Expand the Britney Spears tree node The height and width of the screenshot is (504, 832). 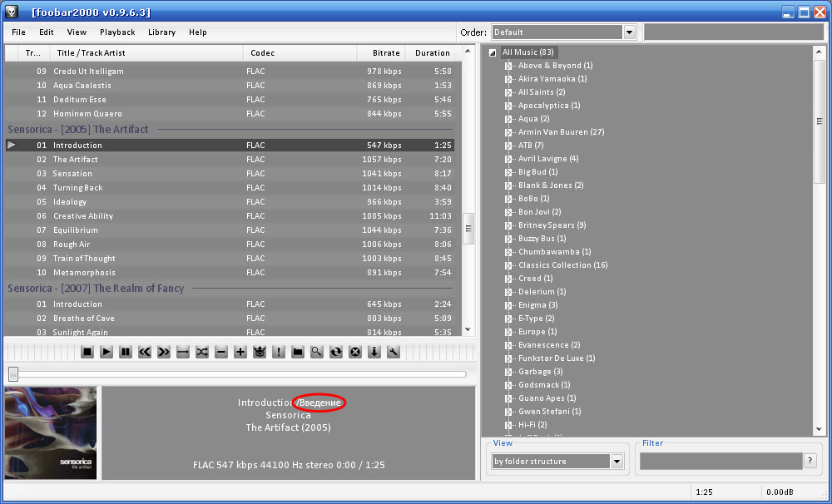pos(508,225)
